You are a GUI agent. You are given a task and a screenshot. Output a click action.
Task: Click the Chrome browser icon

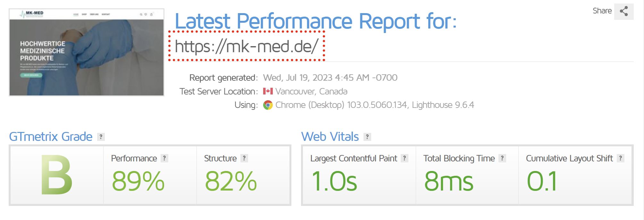[x=268, y=105]
